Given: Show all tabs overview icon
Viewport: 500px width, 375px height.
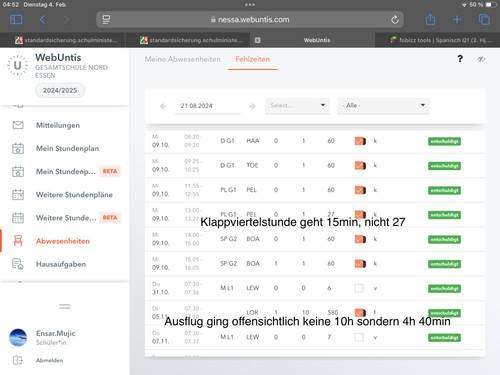Looking at the screenshot, I should click(484, 20).
